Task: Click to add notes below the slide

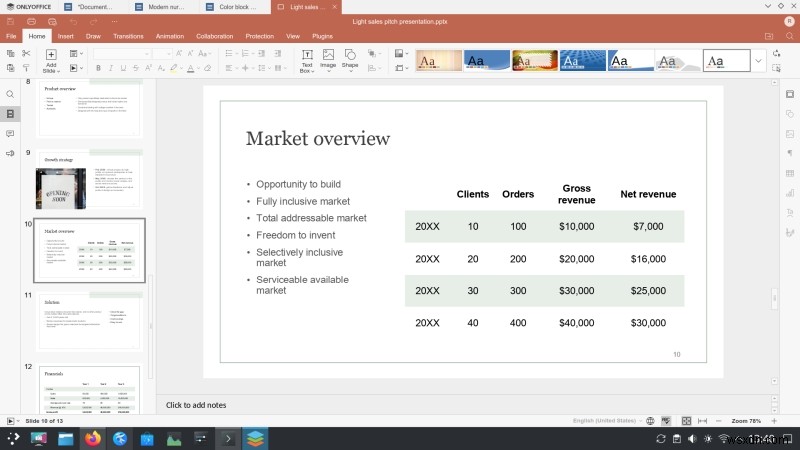Action: (196, 405)
